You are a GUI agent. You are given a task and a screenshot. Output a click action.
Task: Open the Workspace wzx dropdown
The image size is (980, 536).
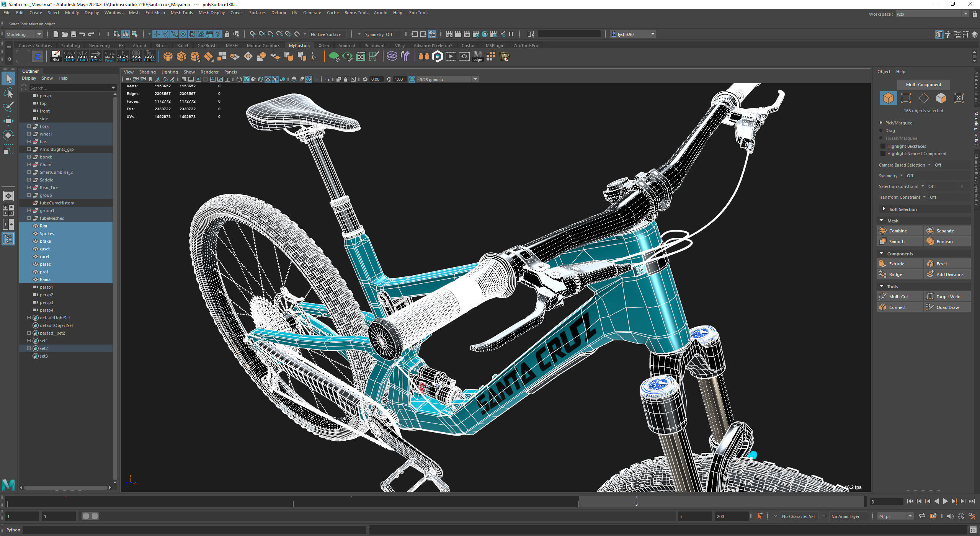931,14
